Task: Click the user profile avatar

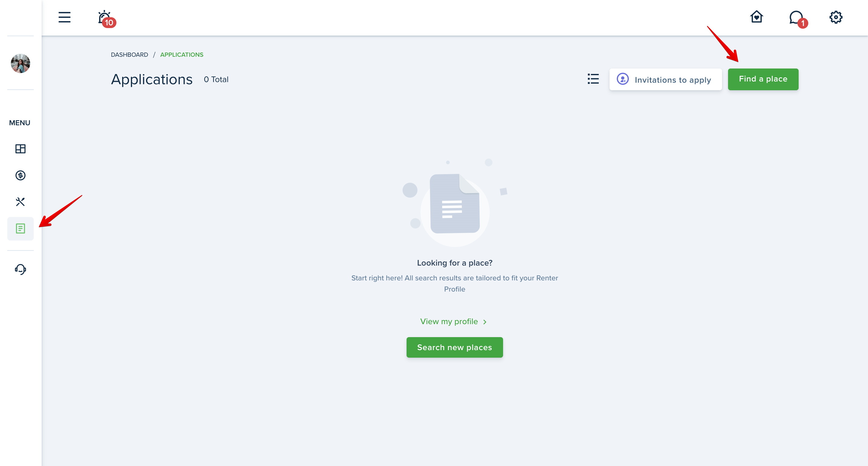Action: (x=20, y=63)
